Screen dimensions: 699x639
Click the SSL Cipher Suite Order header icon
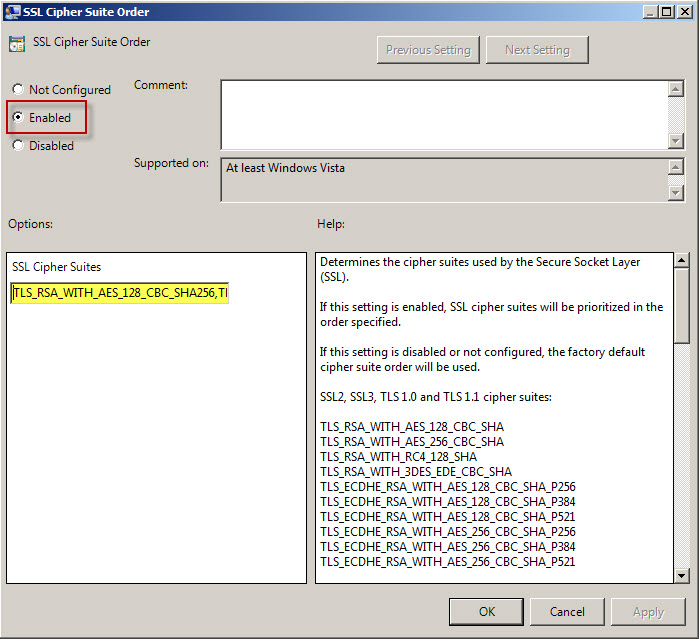click(x=17, y=44)
